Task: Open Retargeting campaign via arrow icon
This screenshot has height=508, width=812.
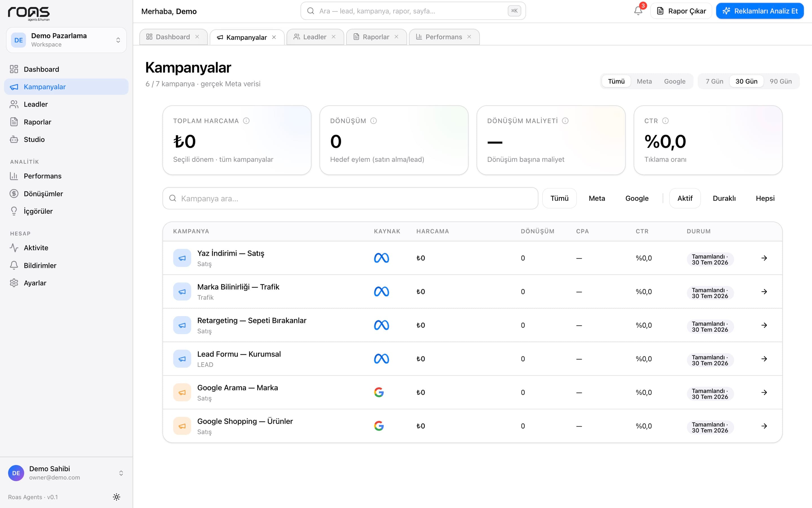Action: (x=764, y=325)
